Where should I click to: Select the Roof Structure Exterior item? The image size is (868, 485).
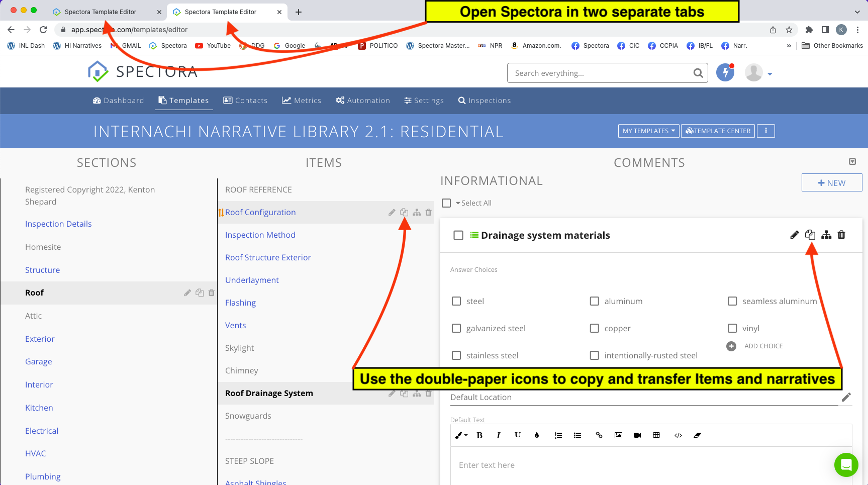click(268, 257)
